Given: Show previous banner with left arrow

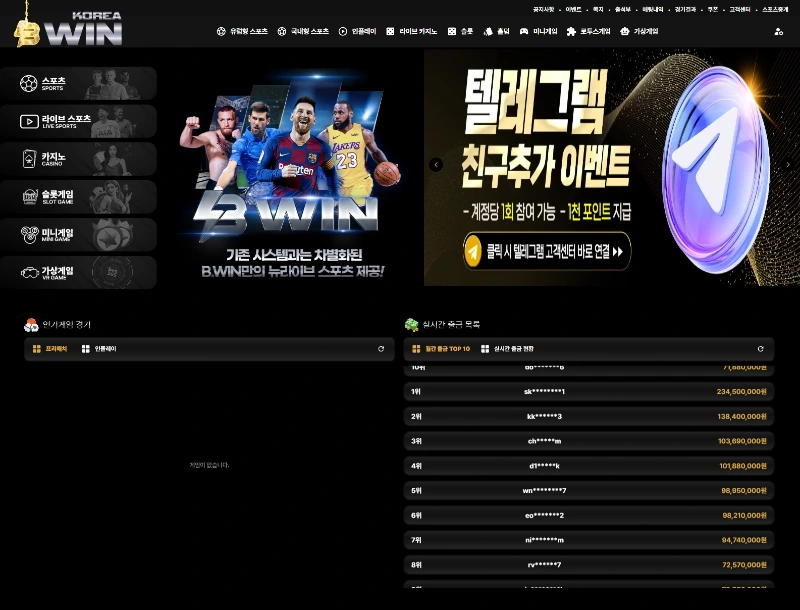Looking at the screenshot, I should 436,165.
